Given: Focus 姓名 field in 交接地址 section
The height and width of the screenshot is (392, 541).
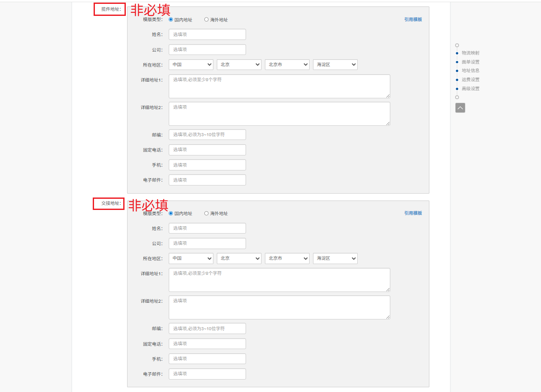Looking at the screenshot, I should click(x=207, y=228).
